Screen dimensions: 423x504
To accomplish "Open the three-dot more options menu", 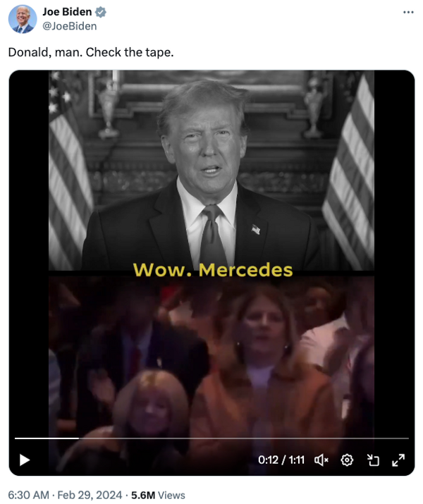I will point(408,12).
